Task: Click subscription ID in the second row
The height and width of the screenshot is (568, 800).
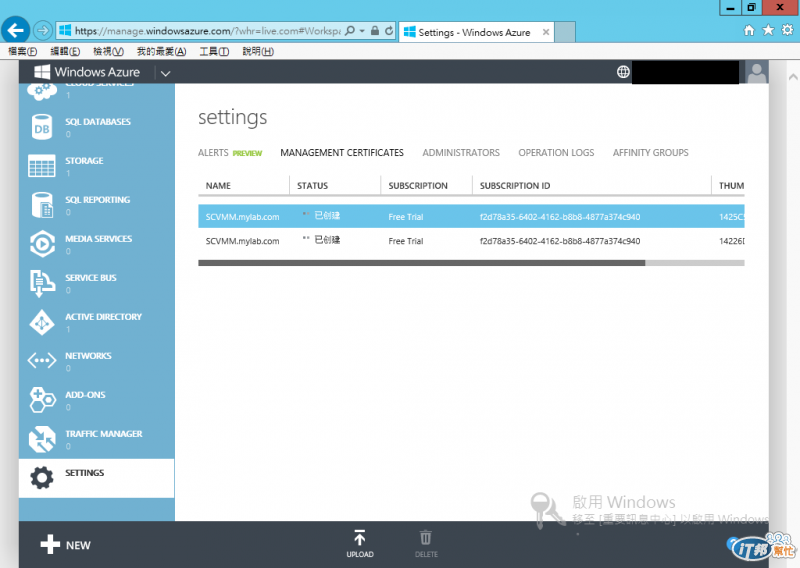Action: (560, 241)
